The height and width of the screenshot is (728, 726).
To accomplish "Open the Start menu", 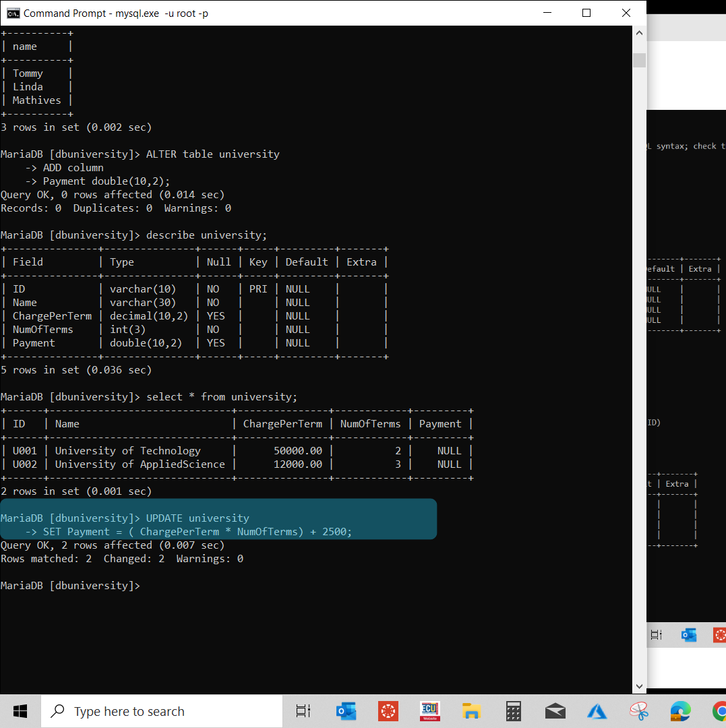I will coord(20,710).
